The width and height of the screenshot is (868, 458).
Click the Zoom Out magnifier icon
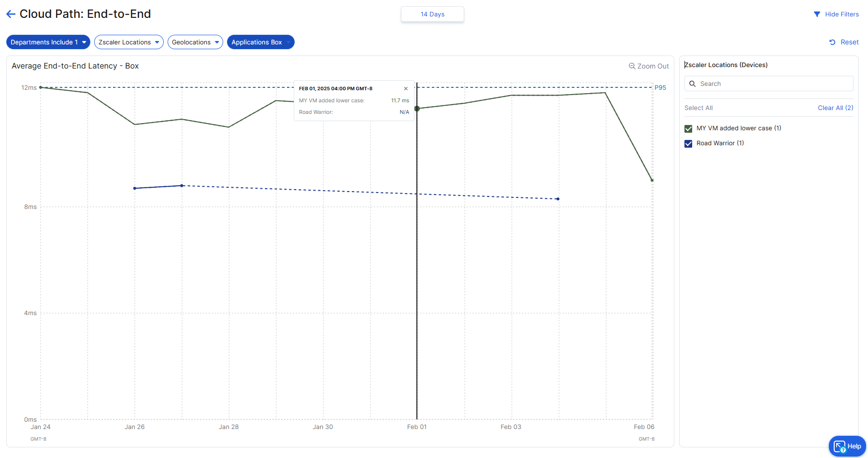[x=632, y=66]
